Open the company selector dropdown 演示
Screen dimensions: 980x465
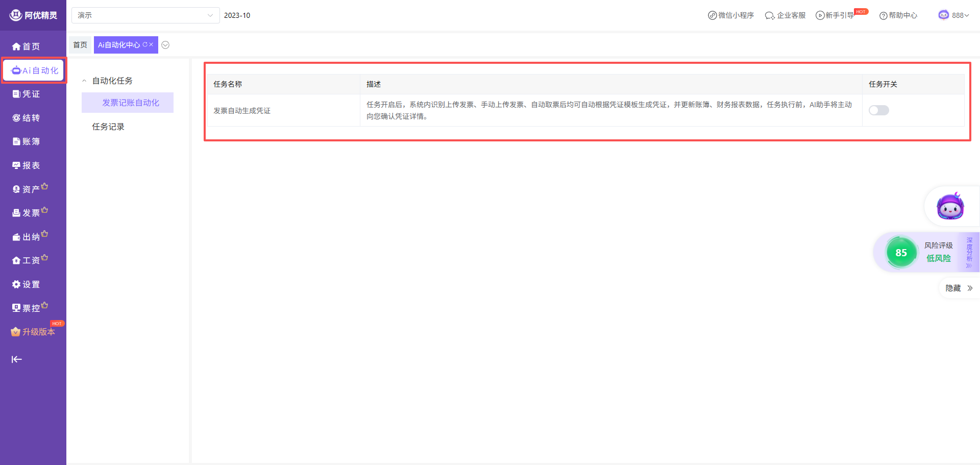[145, 15]
